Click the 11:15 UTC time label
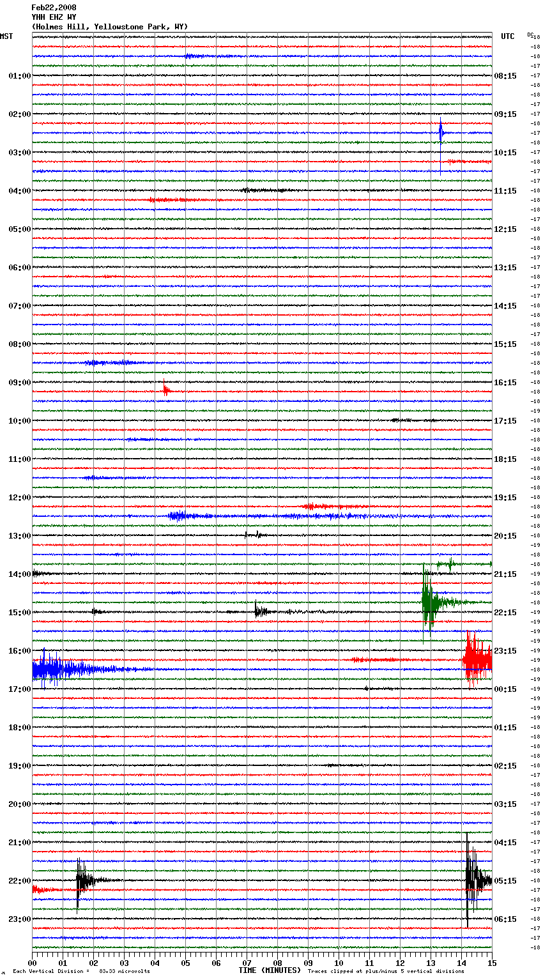The image size is (543, 980). 505,191
